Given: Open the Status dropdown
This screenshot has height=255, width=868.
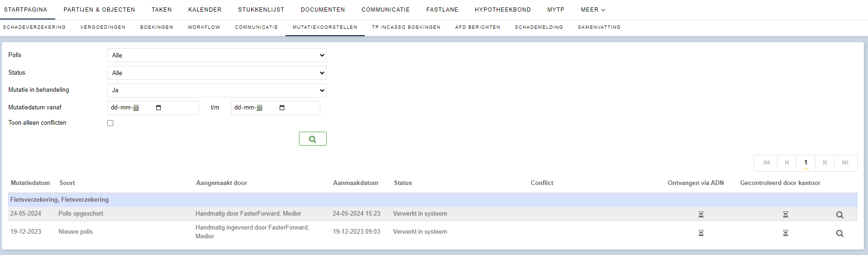Looking at the screenshot, I should click(217, 73).
